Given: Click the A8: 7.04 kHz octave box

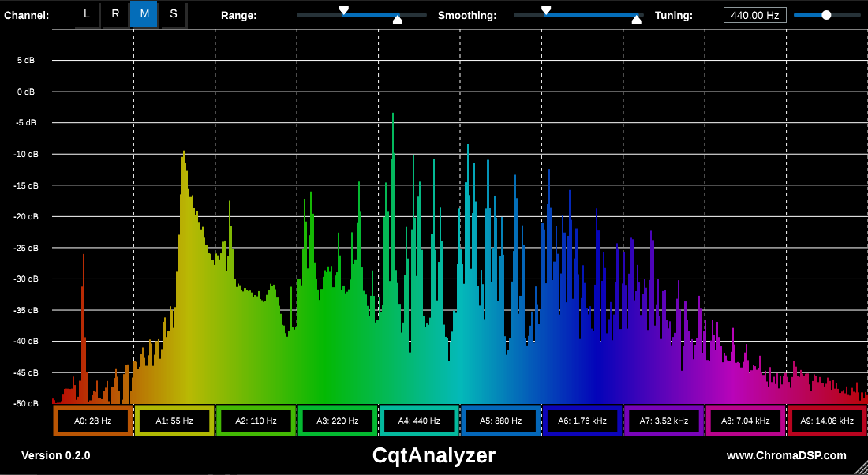Looking at the screenshot, I should coord(745,421).
